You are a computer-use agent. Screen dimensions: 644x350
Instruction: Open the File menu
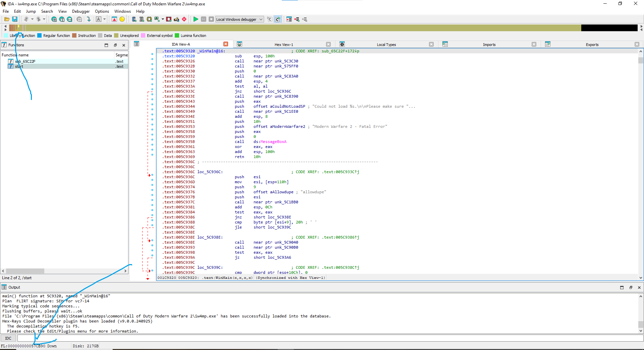click(6, 11)
